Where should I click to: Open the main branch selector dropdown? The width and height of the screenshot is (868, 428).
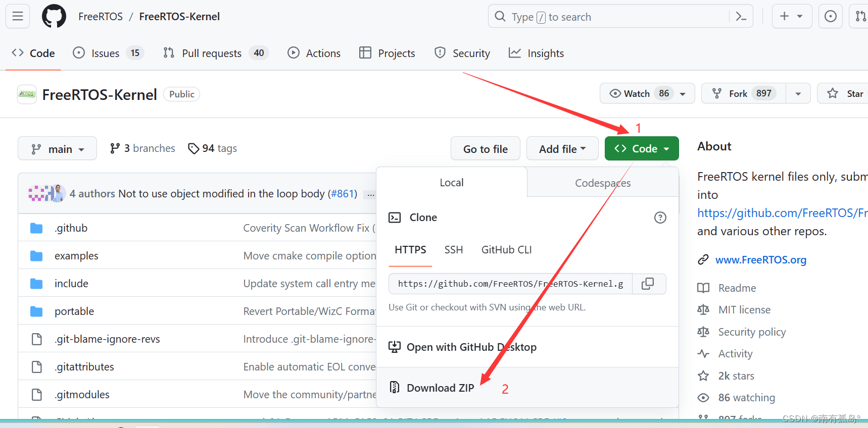[57, 149]
